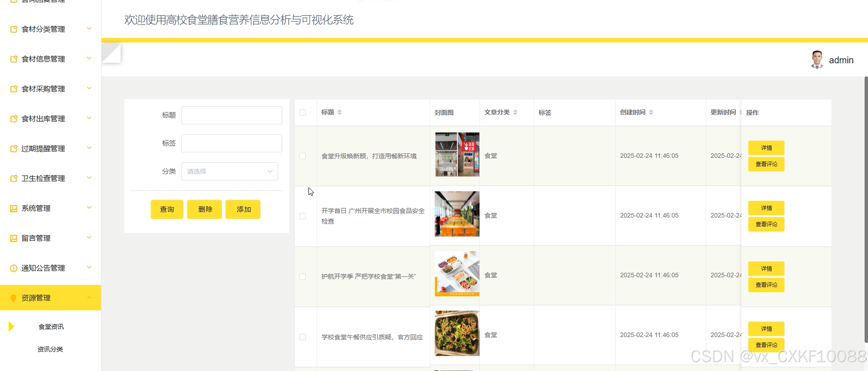
Task: Click the 食材采购管理 sidebar icon
Action: tap(14, 89)
